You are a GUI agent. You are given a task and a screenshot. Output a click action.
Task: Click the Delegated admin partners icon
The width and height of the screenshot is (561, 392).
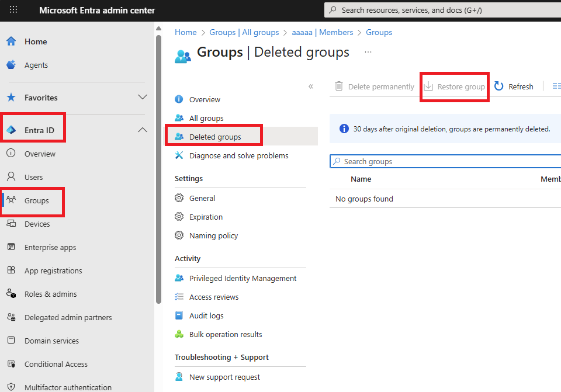click(11, 317)
